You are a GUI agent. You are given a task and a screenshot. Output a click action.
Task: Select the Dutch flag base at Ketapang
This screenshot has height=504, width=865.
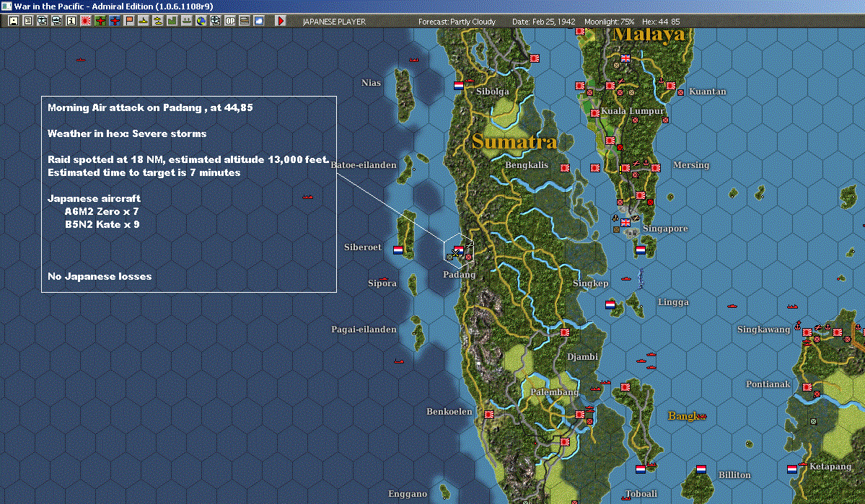(791, 469)
